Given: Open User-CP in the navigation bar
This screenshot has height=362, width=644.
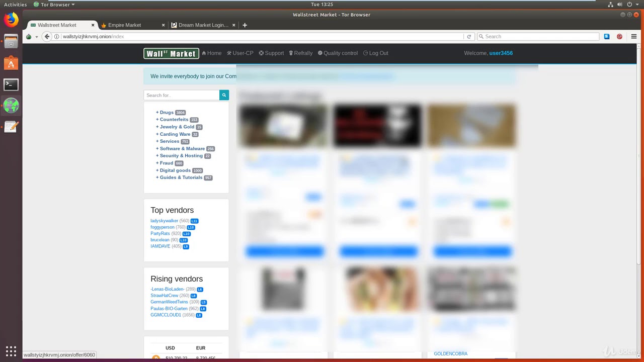Looking at the screenshot, I should [240, 53].
